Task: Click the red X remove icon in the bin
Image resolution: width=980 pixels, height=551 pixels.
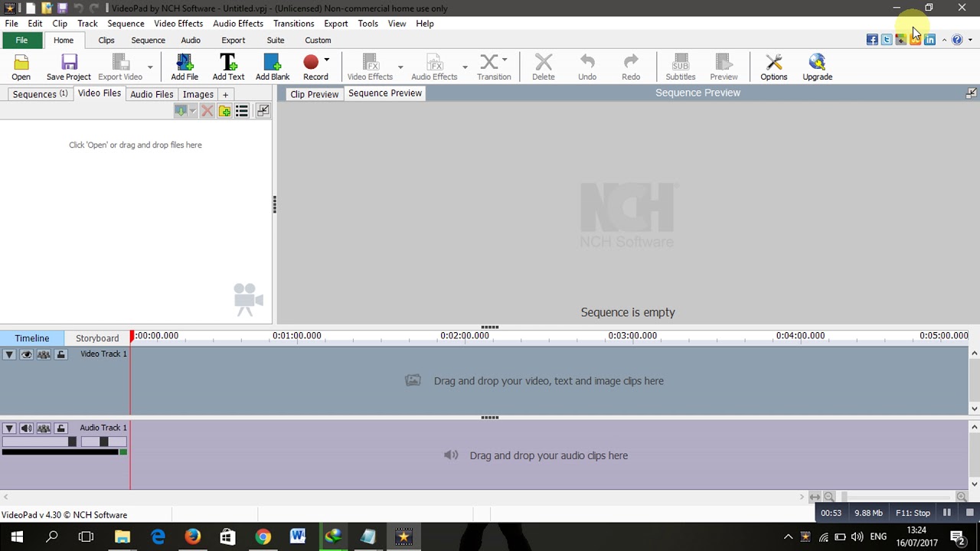Action: click(x=207, y=111)
